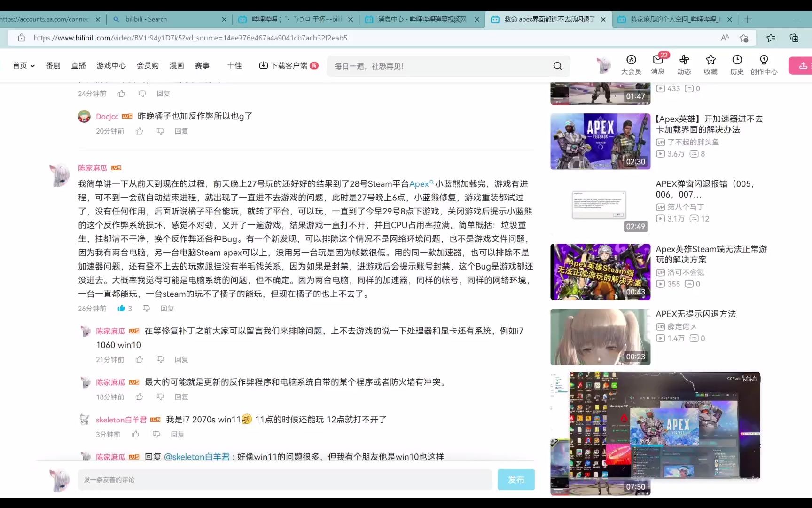Open the 直播 nav item
Viewport: 812px width, 508px height.
78,66
